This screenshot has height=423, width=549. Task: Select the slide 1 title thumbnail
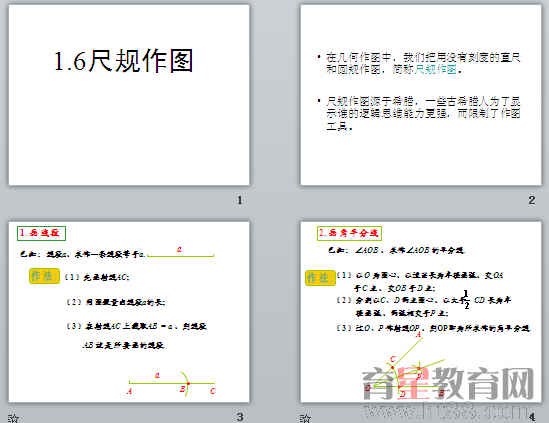129,95
